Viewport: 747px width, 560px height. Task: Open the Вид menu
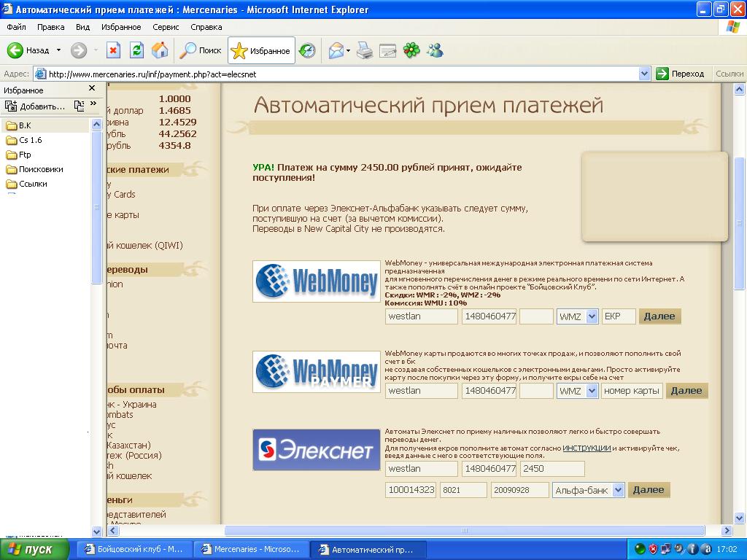click(x=83, y=27)
